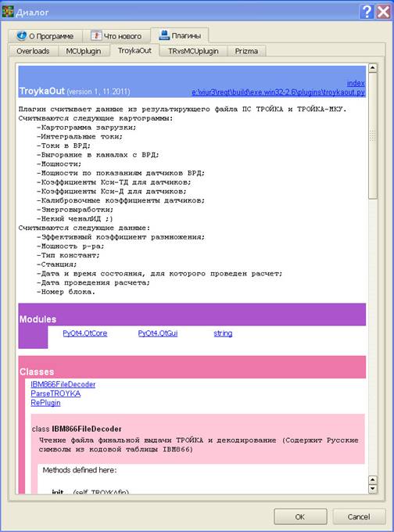Screen dimensions: 394x532
Task: Click '-Калибровочные коэффициенты датчиков;' line
Action: click(121, 200)
